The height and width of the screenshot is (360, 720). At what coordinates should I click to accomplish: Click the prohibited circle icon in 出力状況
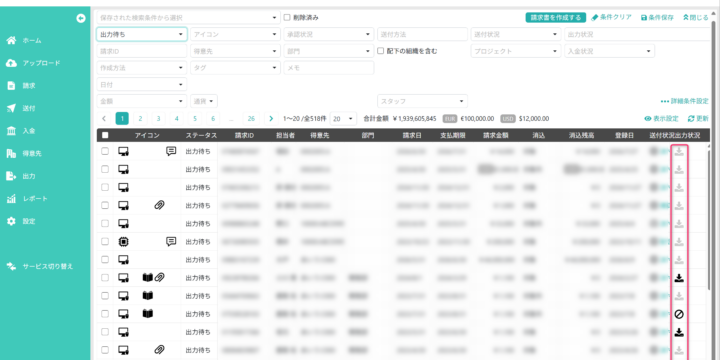[x=679, y=314]
